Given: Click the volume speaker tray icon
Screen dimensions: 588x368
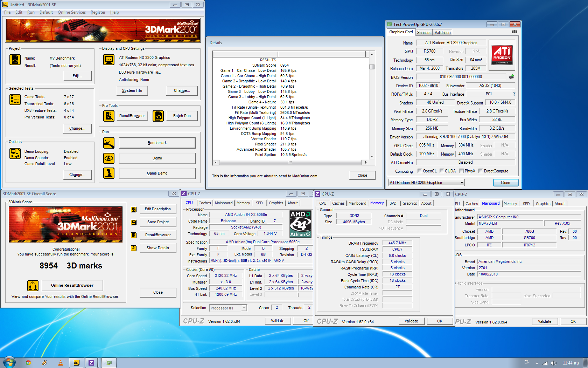Looking at the screenshot, I should click(553, 363).
